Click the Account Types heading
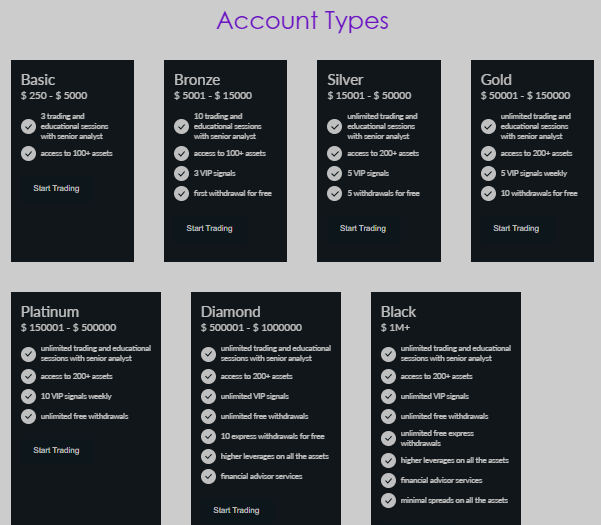601x525 pixels. pos(302,20)
